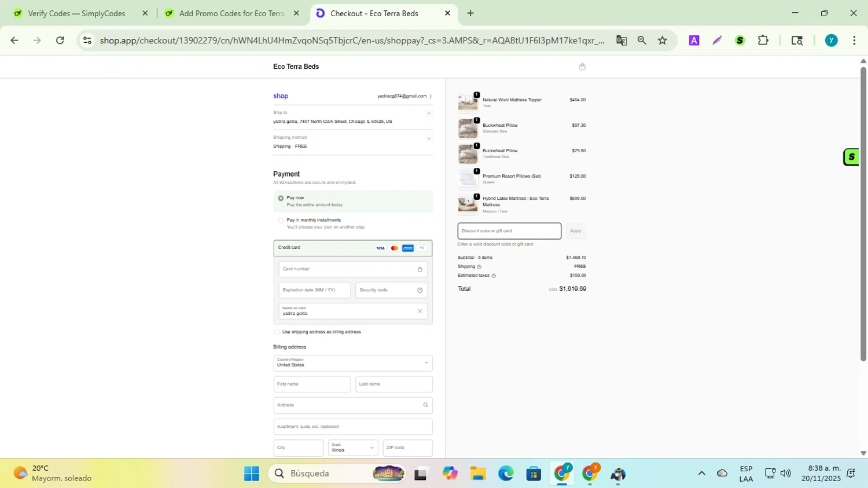Open File Explorer from the taskbar
The image size is (868, 488).
click(477, 474)
